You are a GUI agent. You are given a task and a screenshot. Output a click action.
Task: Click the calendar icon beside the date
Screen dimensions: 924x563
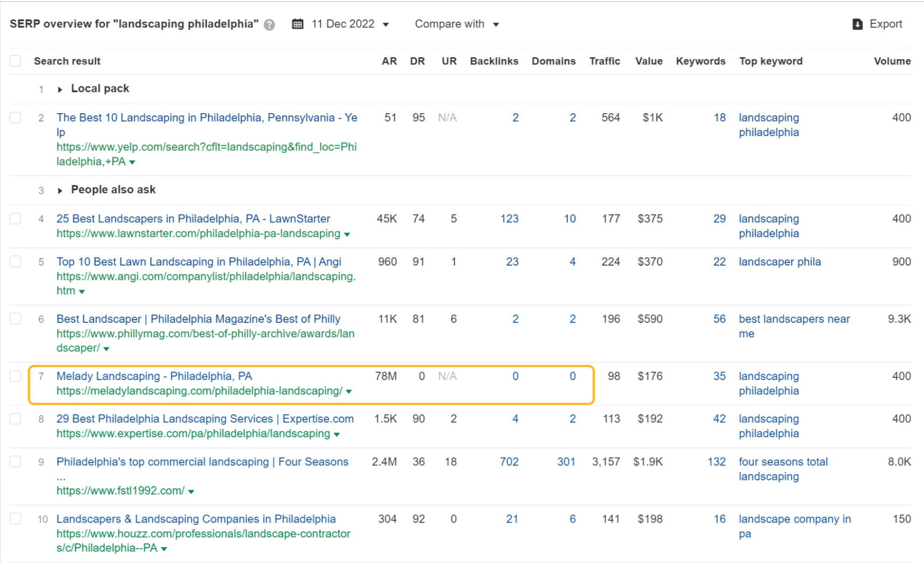[298, 24]
